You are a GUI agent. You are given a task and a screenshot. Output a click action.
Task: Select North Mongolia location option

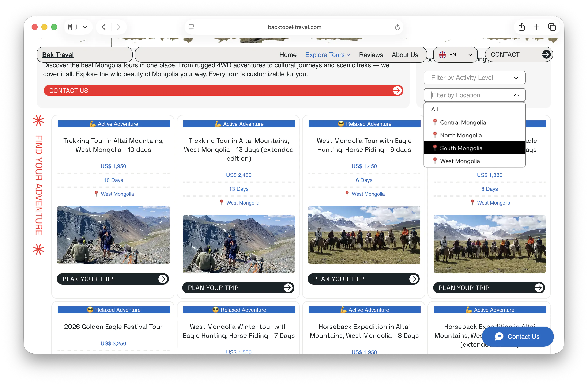pyautogui.click(x=474, y=135)
